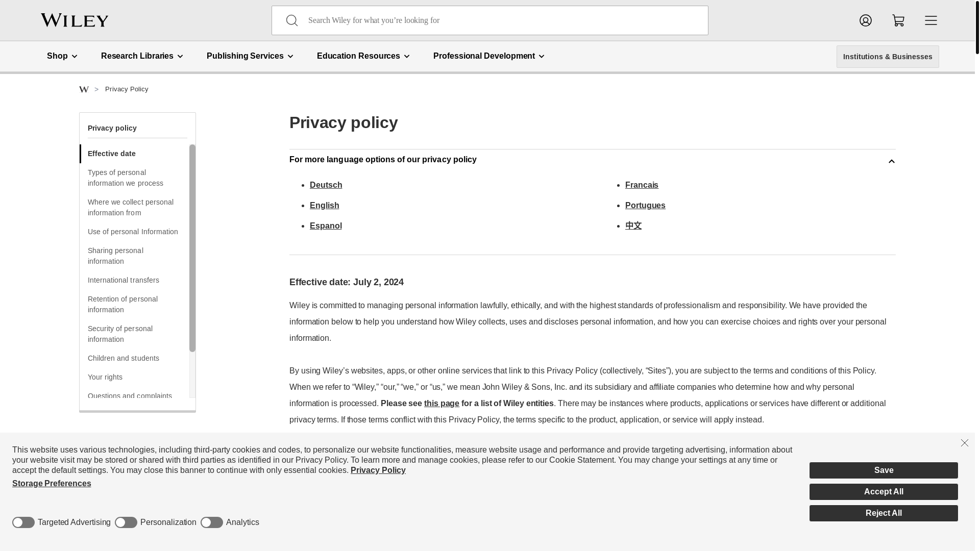Viewport: 980px width, 551px height.
Task: Select Retention of personal information
Action: 122,304
